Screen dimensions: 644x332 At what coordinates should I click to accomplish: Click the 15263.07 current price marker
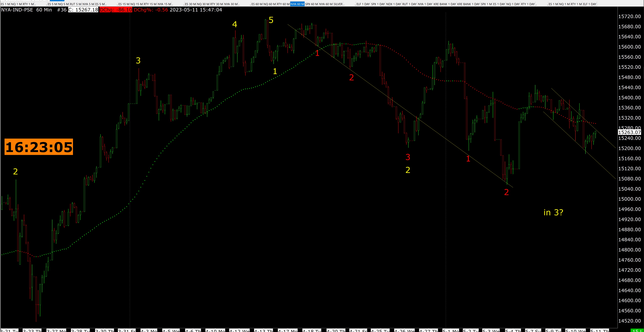point(629,133)
